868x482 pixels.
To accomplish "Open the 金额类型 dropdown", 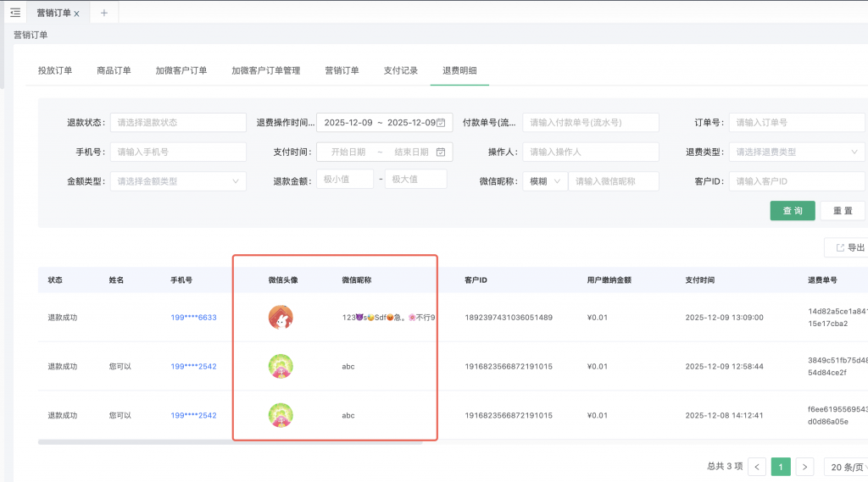I will click(x=178, y=180).
